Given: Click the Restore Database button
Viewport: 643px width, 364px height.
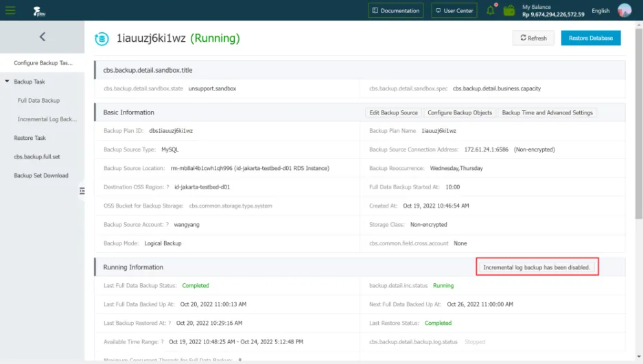Looking at the screenshot, I should tap(590, 38).
